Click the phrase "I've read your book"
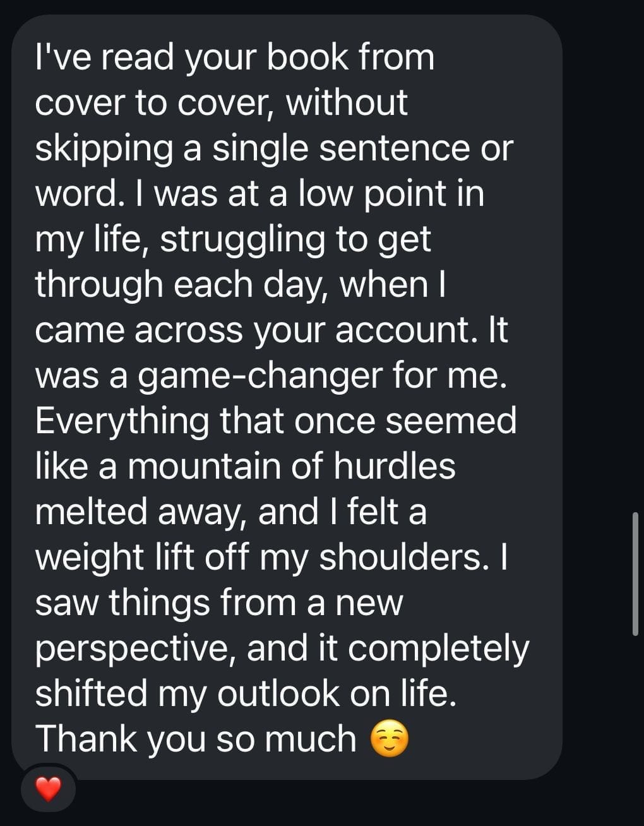The height and width of the screenshot is (826, 644). (x=192, y=57)
